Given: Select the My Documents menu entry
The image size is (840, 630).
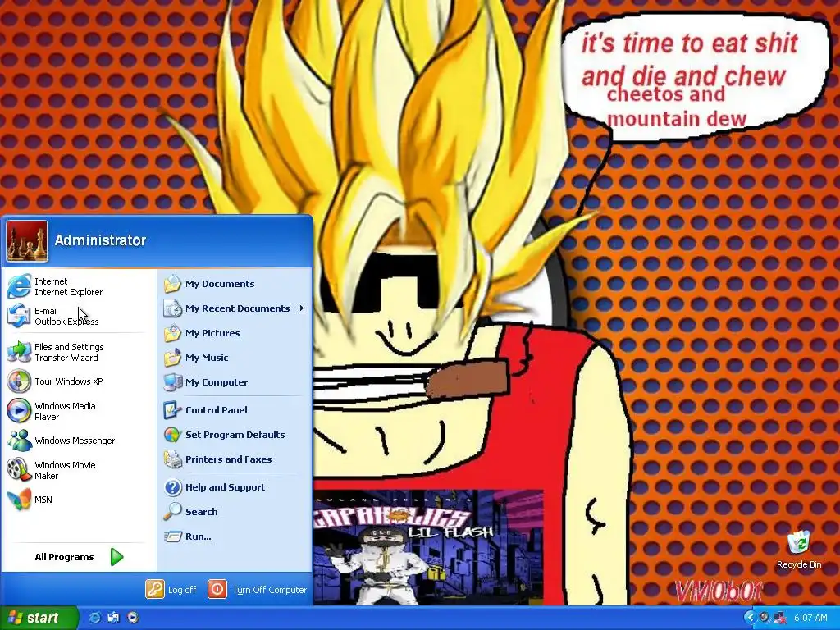Looking at the screenshot, I should click(234, 283).
